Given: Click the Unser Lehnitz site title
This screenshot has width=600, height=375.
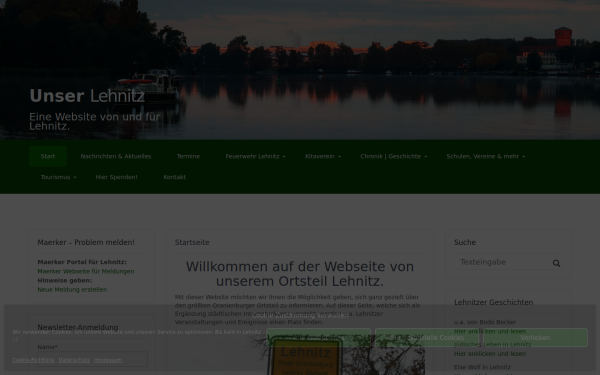Looking at the screenshot, I should pos(87,96).
